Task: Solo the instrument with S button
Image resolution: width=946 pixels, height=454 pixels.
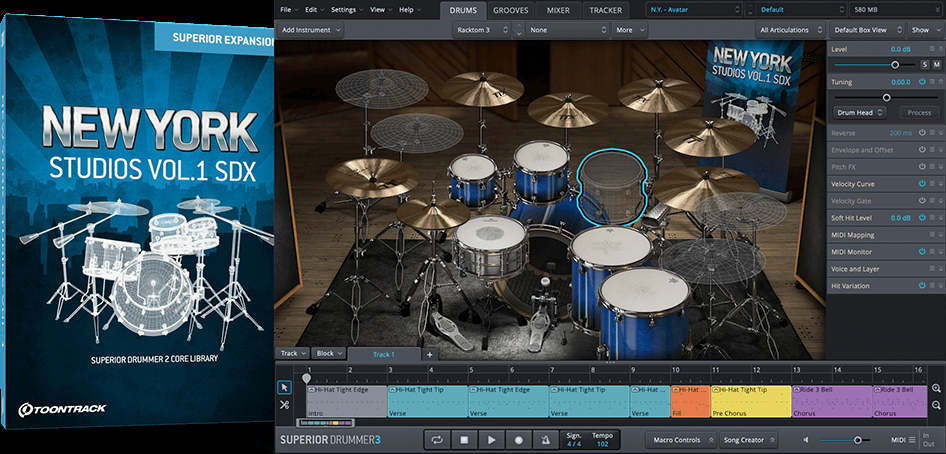Action: (925, 65)
